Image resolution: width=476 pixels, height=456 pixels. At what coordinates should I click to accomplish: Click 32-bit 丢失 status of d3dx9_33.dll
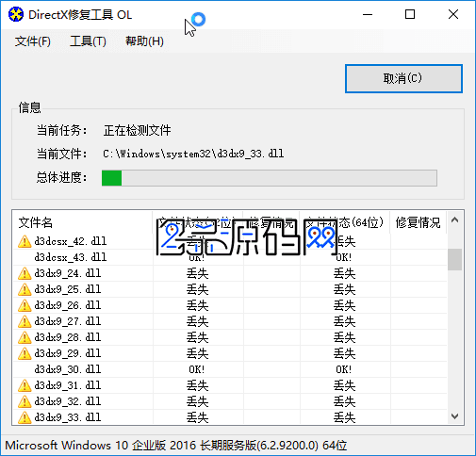pyautogui.click(x=197, y=417)
